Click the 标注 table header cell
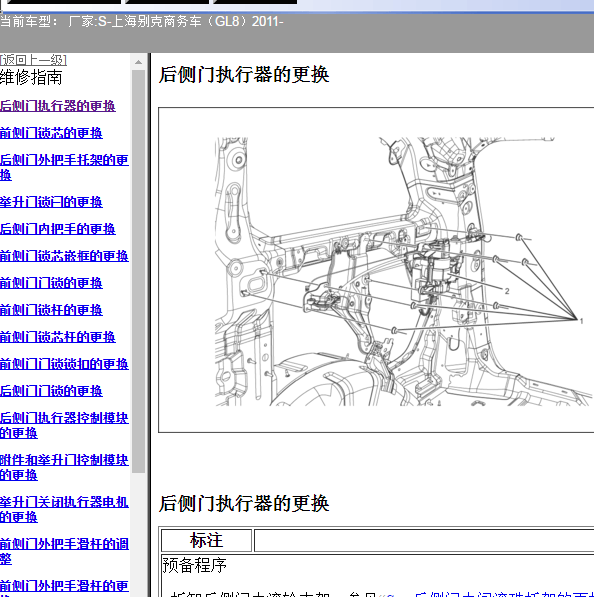This screenshot has width=594, height=597. click(206, 540)
